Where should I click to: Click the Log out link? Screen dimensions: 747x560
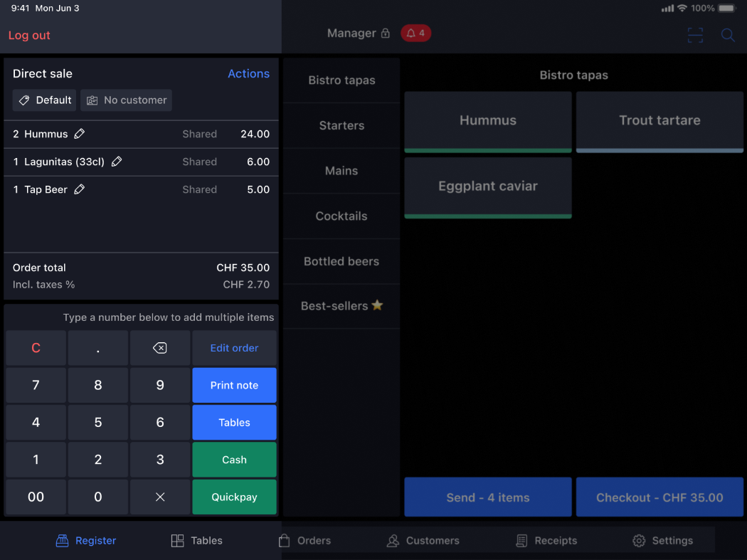[29, 36]
